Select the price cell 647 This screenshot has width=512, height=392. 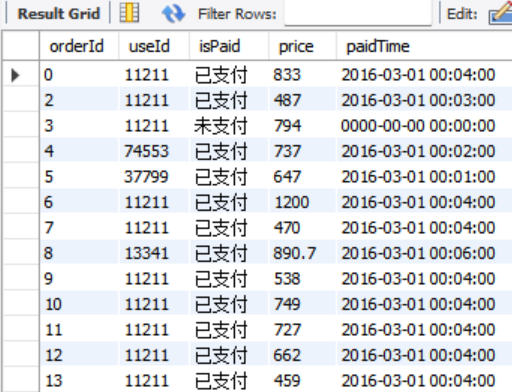[302, 177]
